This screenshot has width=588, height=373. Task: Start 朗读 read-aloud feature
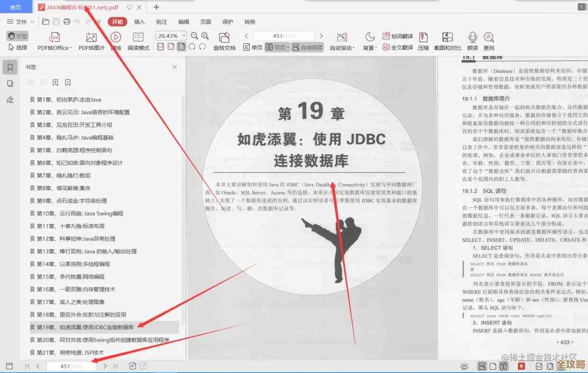click(472, 42)
